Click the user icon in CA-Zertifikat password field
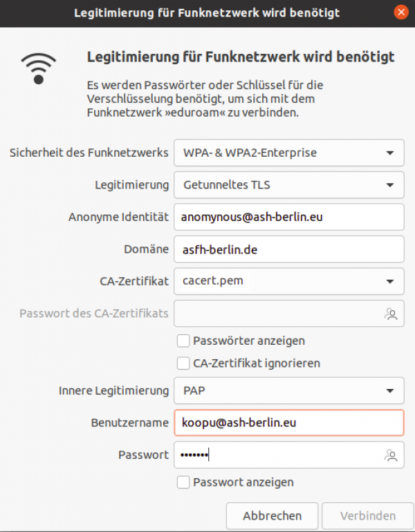The width and height of the screenshot is (415, 532). pyautogui.click(x=391, y=314)
